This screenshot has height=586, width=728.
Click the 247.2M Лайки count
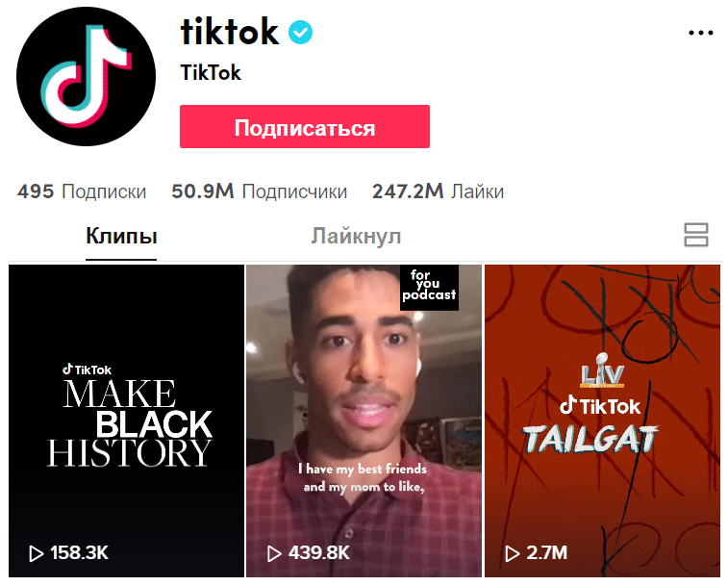click(438, 191)
